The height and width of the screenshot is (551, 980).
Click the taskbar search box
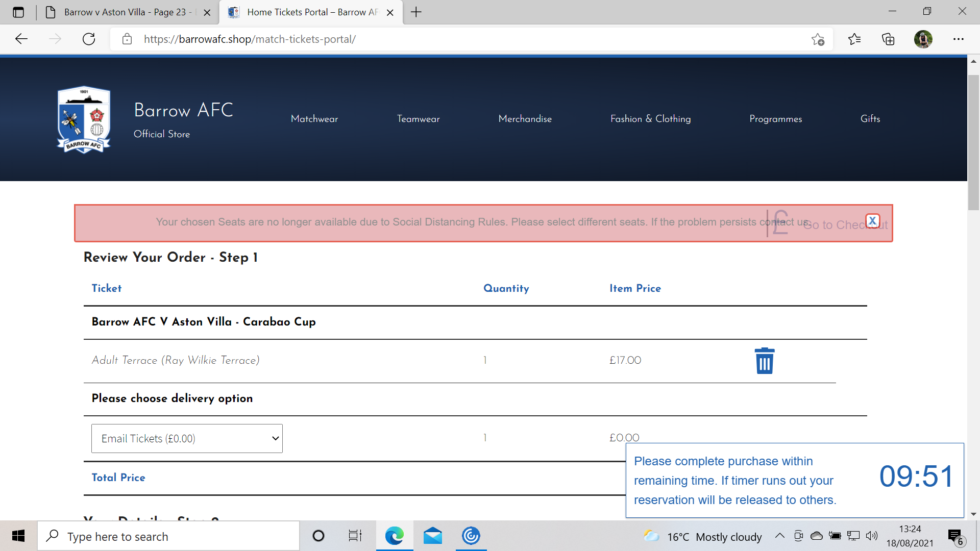168,536
